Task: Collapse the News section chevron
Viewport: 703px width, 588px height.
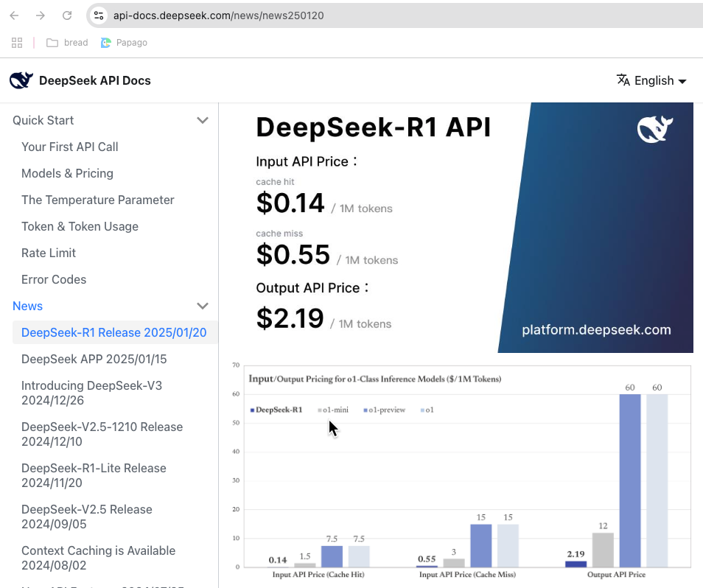Action: point(203,306)
